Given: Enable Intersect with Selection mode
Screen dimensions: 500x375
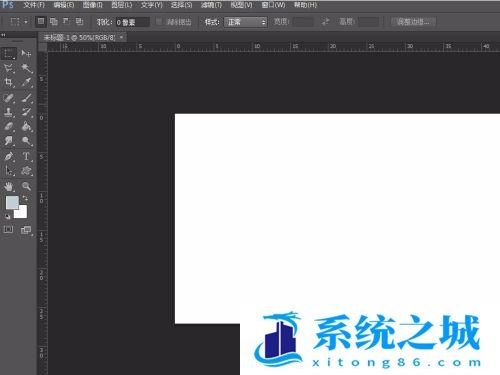Looking at the screenshot, I should 79,22.
